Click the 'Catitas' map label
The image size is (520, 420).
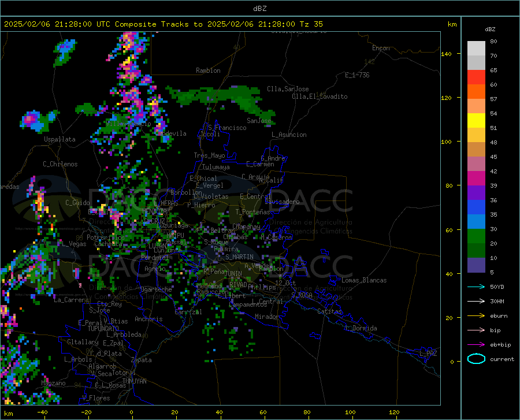330,311
